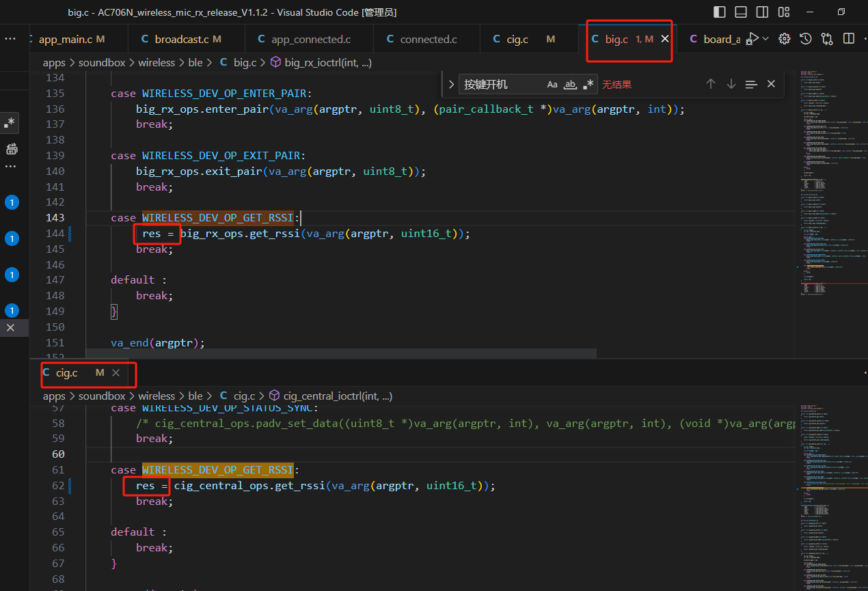Switch to the app_connected.c tab
Image resolution: width=868 pixels, height=591 pixels.
tap(309, 40)
